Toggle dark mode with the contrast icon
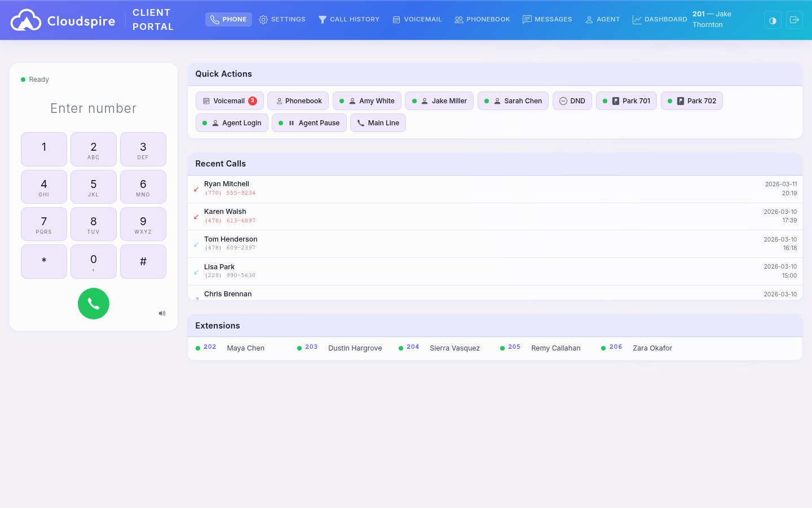 (x=772, y=20)
